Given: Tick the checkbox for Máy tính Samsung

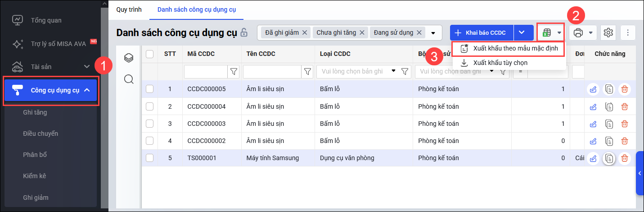Looking at the screenshot, I should (x=150, y=158).
